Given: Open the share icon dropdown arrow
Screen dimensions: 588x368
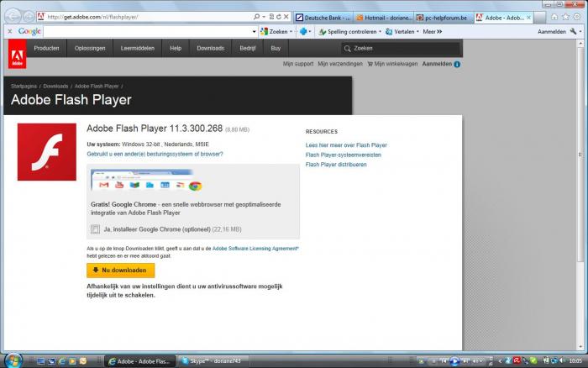Looking at the screenshot, I should click(x=310, y=32).
